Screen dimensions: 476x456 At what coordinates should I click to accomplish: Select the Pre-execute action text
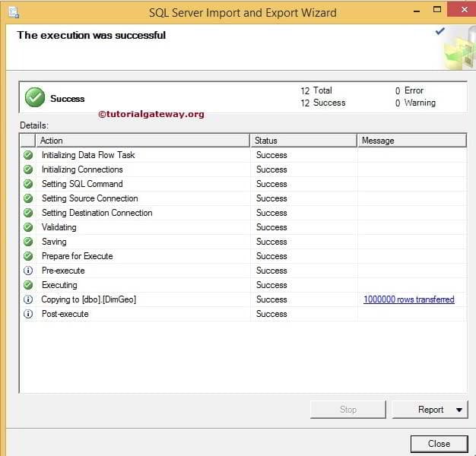(63, 271)
